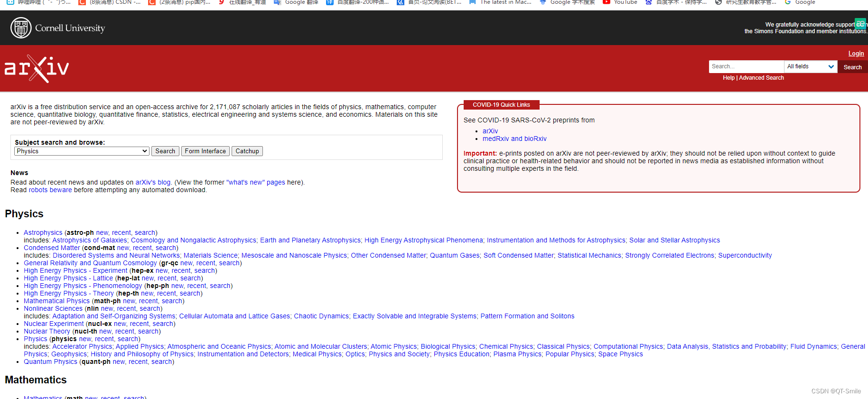Open Adaptation and Self-Organizing Systems link
Screen dimensions: 868x399
coord(114,316)
